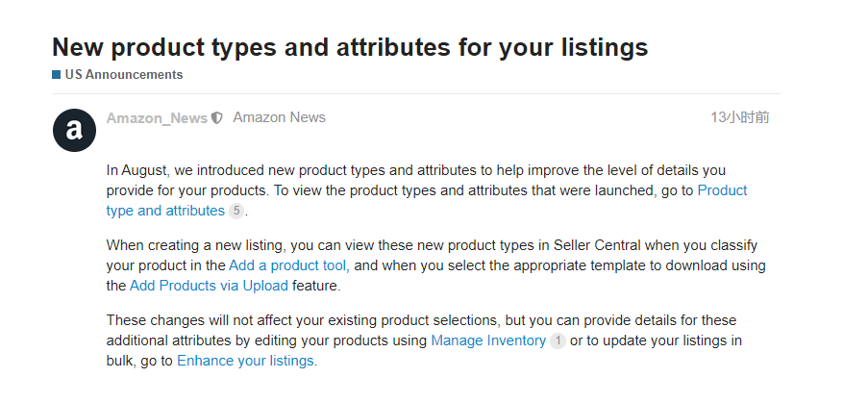Click the word 'feature' after the Upload link

tap(316, 286)
